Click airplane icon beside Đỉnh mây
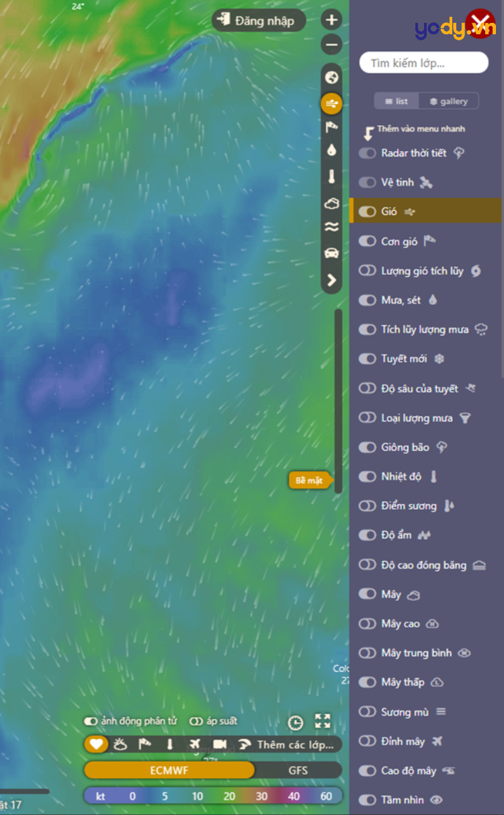Screen dimensions: 504x815 coord(437,741)
